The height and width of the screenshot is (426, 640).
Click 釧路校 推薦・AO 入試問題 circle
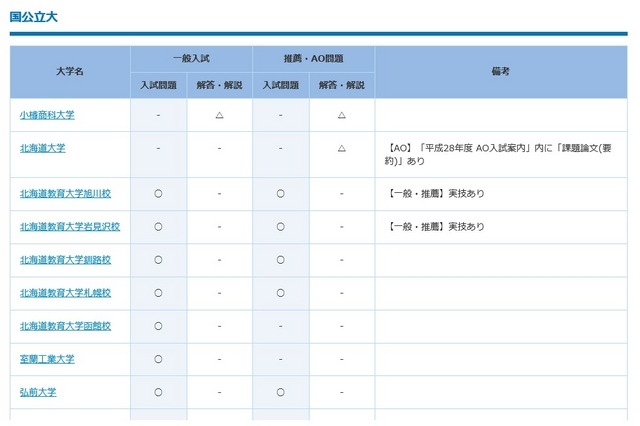[281, 260]
